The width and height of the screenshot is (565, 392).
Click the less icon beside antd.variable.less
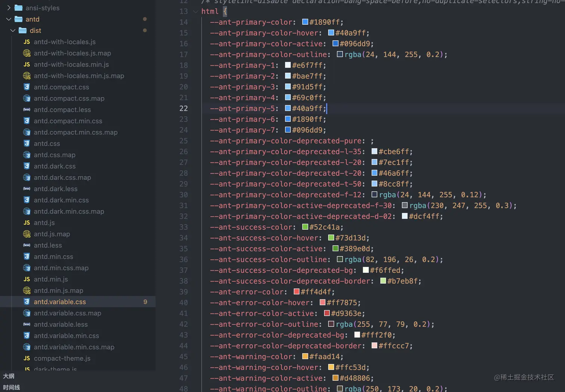pyautogui.click(x=27, y=324)
